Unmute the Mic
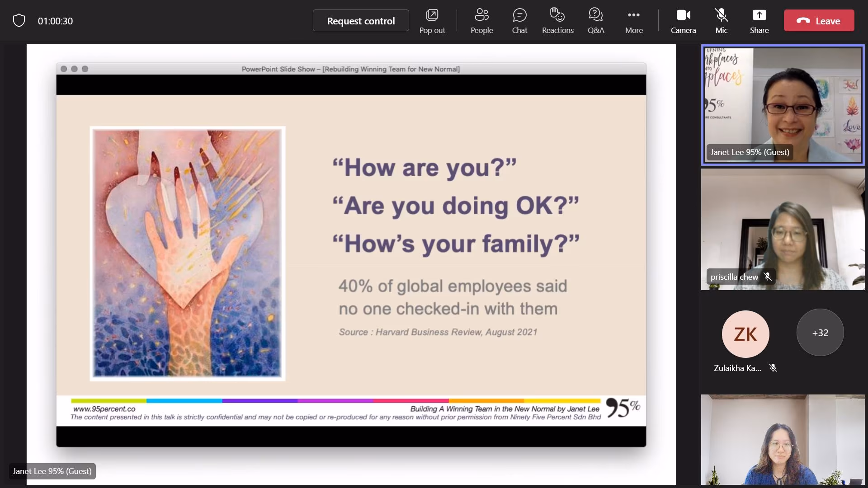The height and width of the screenshot is (488, 868). point(721,21)
